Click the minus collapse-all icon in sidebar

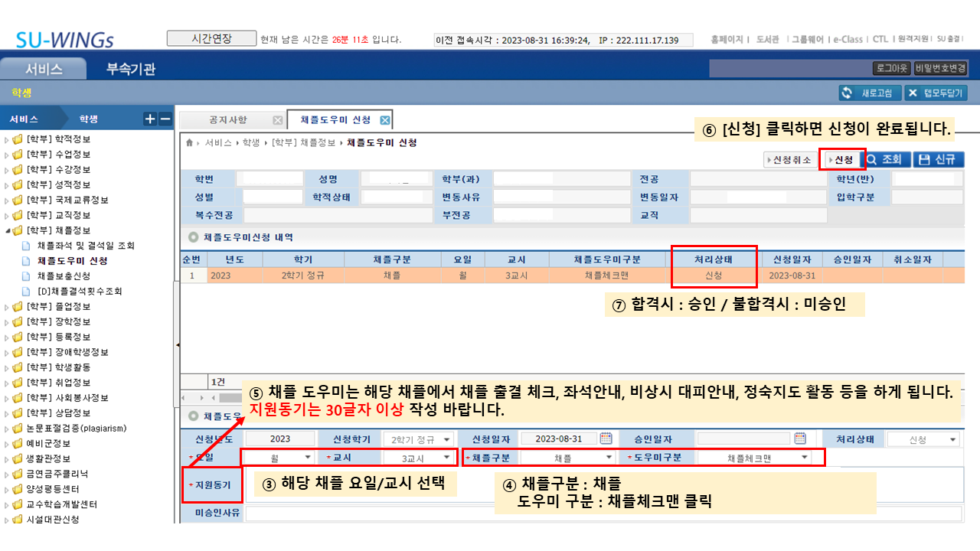coord(165,119)
